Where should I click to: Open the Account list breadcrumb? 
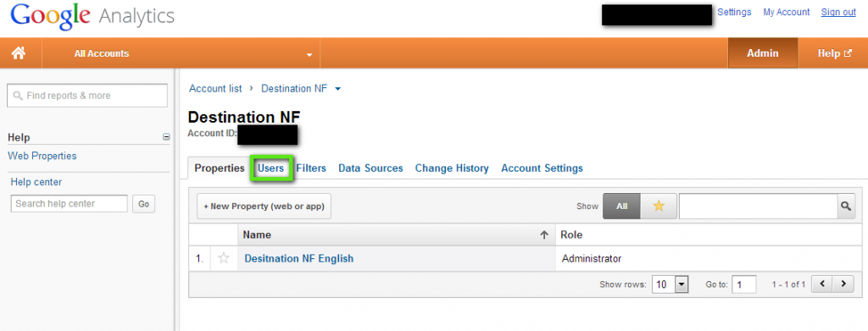pos(216,88)
